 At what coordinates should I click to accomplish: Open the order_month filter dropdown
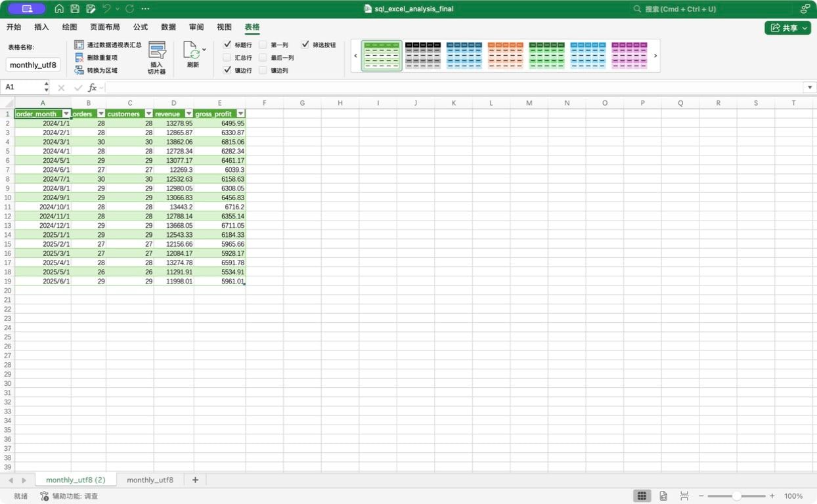tap(66, 114)
